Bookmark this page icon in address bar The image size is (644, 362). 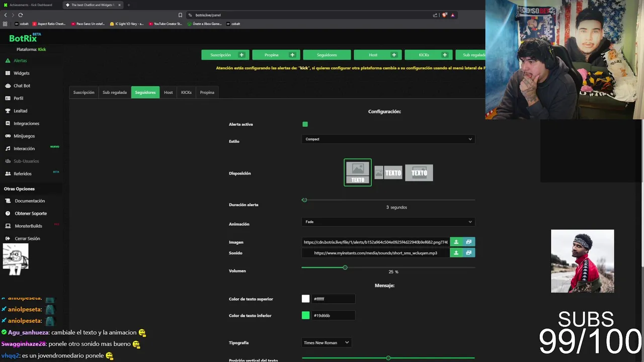pyautogui.click(x=180, y=15)
